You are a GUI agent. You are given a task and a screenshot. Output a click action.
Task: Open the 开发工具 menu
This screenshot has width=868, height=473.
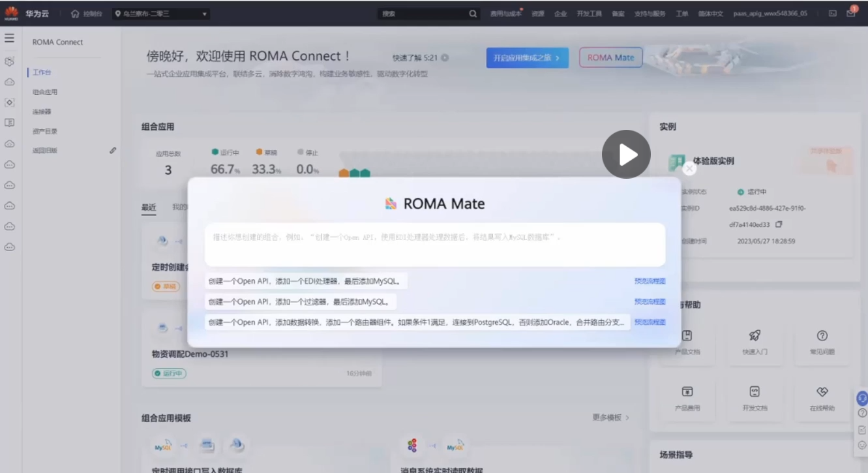(x=589, y=14)
